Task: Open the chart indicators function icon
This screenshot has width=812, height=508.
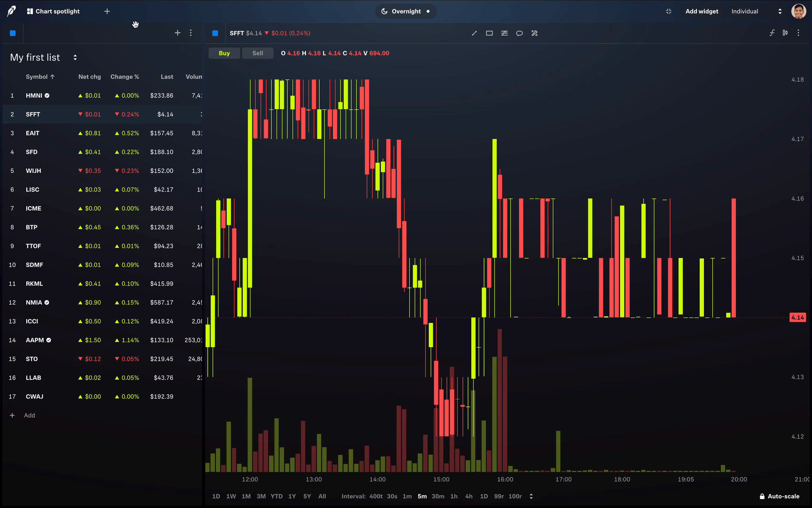Action: pyautogui.click(x=772, y=33)
